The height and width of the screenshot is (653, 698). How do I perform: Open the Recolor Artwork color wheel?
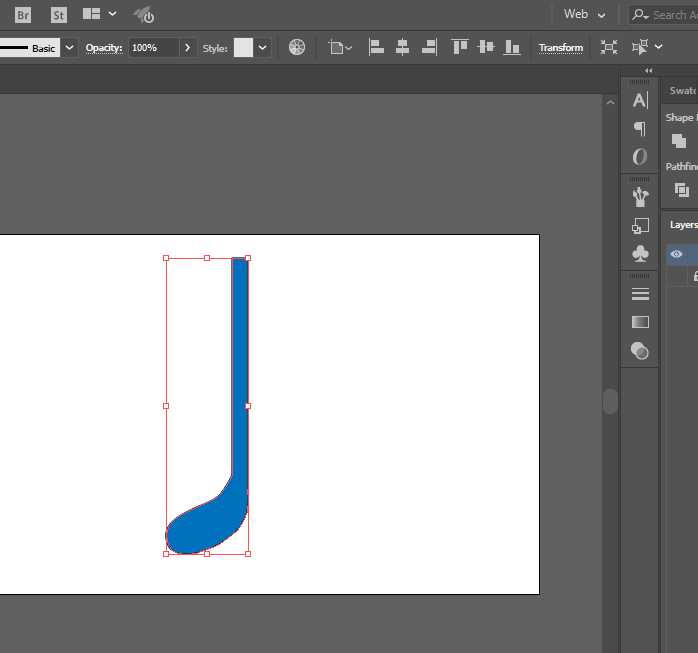[x=297, y=47]
